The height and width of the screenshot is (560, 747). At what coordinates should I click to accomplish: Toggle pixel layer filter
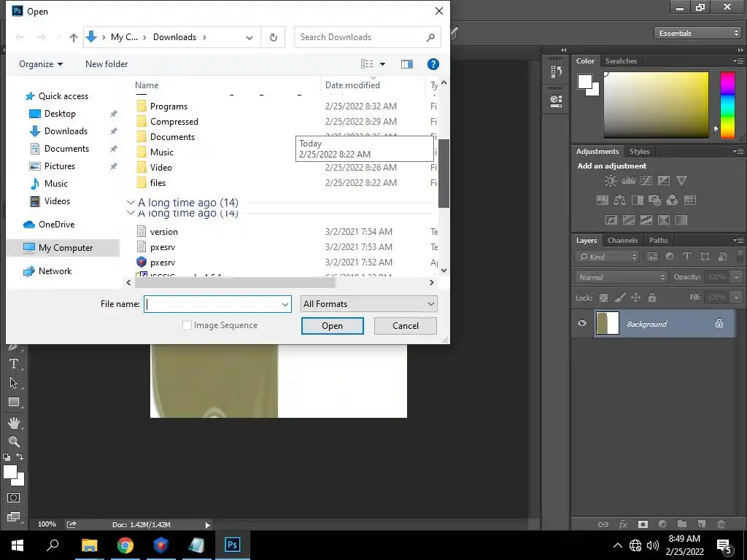[652, 257]
